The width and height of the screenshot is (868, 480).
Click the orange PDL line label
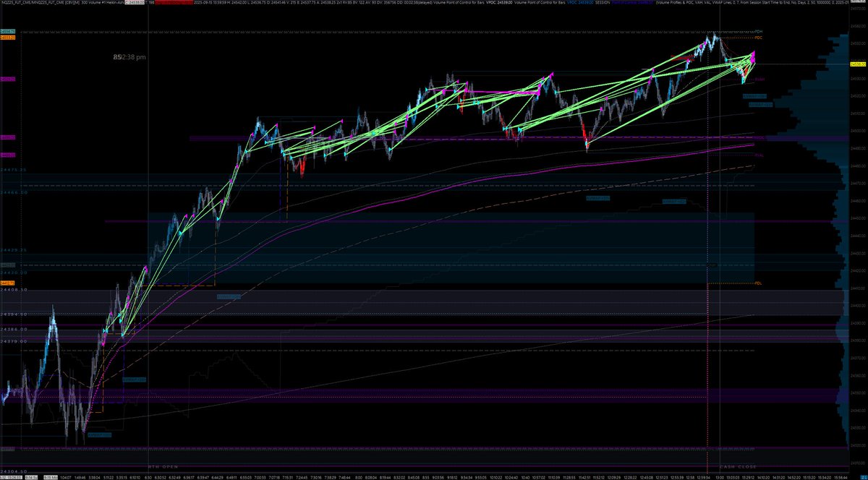(x=759, y=283)
